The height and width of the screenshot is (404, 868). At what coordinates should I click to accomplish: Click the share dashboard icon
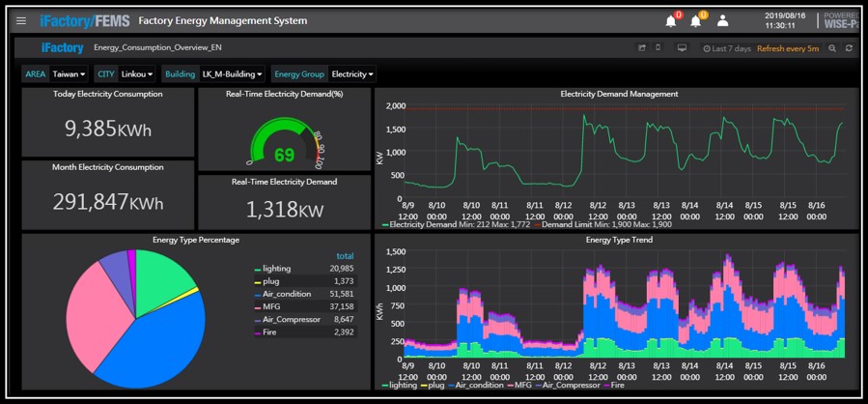click(642, 47)
